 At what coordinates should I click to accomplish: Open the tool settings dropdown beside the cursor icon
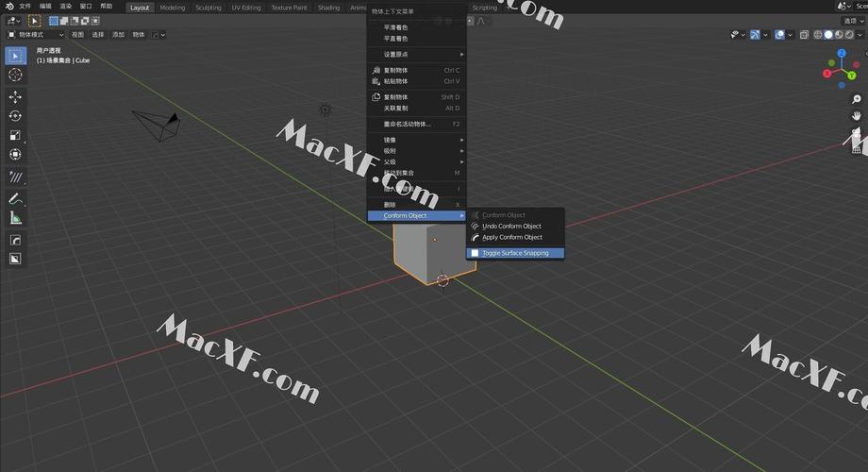pyautogui.click(x=13, y=21)
